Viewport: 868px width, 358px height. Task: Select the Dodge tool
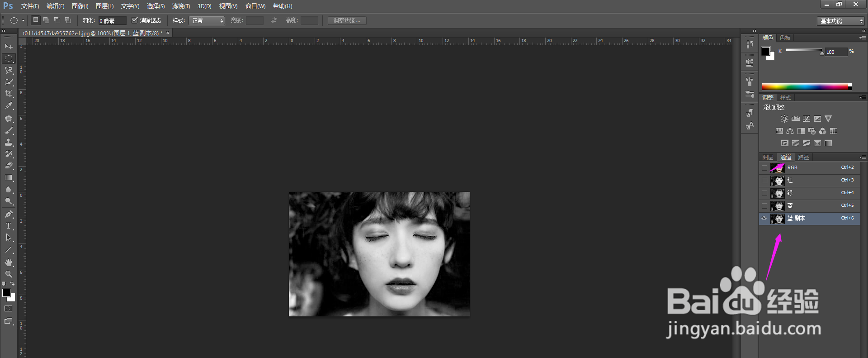click(9, 201)
